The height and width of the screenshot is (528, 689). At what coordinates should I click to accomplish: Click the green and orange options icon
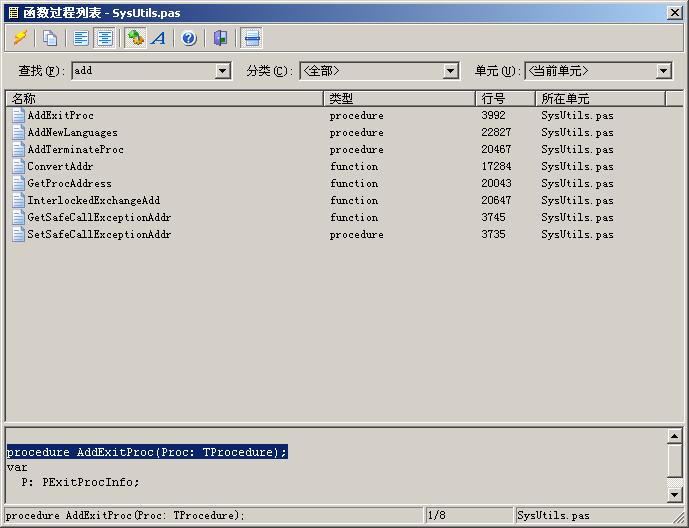[x=136, y=38]
